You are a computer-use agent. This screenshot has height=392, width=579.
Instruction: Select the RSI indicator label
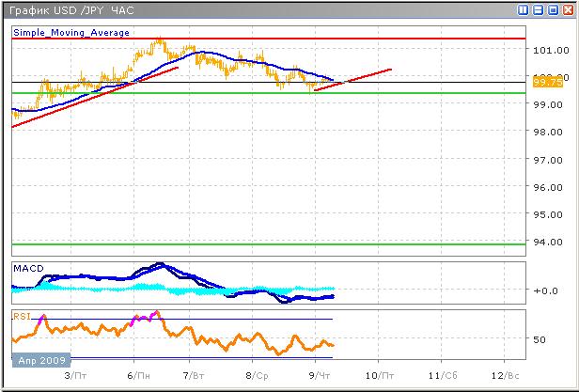point(22,317)
